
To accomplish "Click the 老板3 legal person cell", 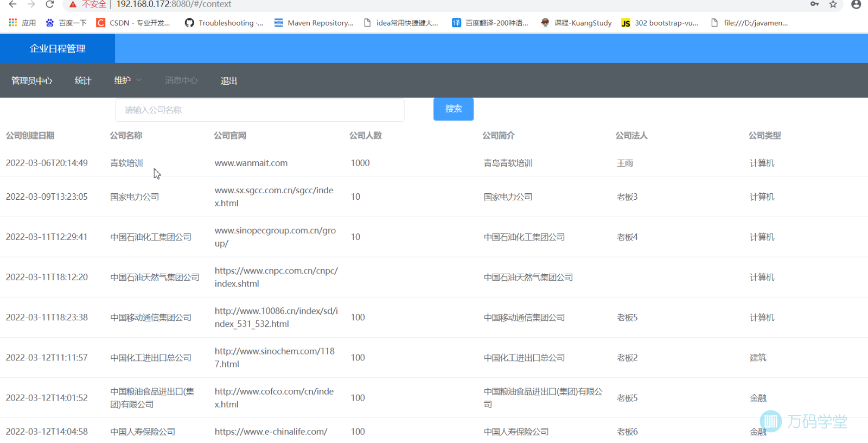I will click(627, 197).
